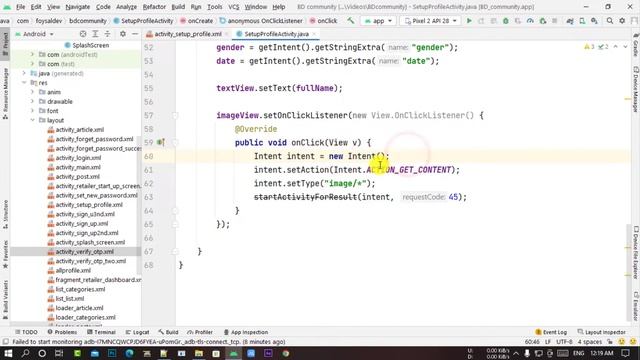Hide the Project tool window
The height and width of the screenshot is (360, 640).
point(135,34)
